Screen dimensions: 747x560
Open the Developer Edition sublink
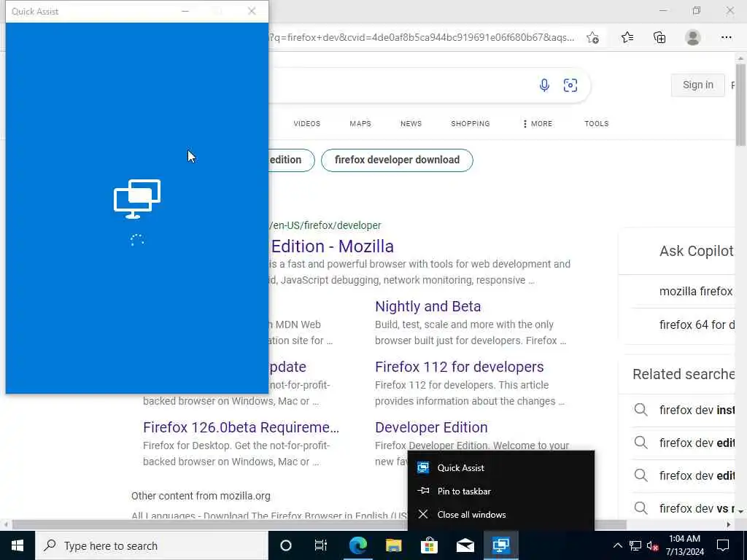(x=431, y=427)
